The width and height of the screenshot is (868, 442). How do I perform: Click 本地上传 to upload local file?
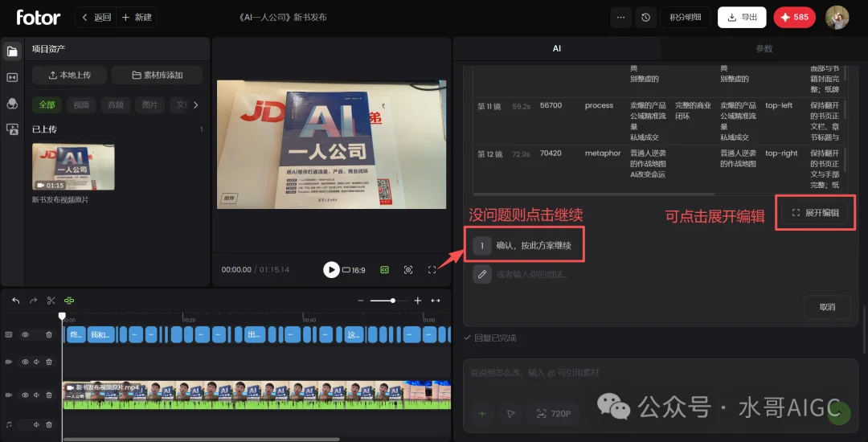(69, 75)
